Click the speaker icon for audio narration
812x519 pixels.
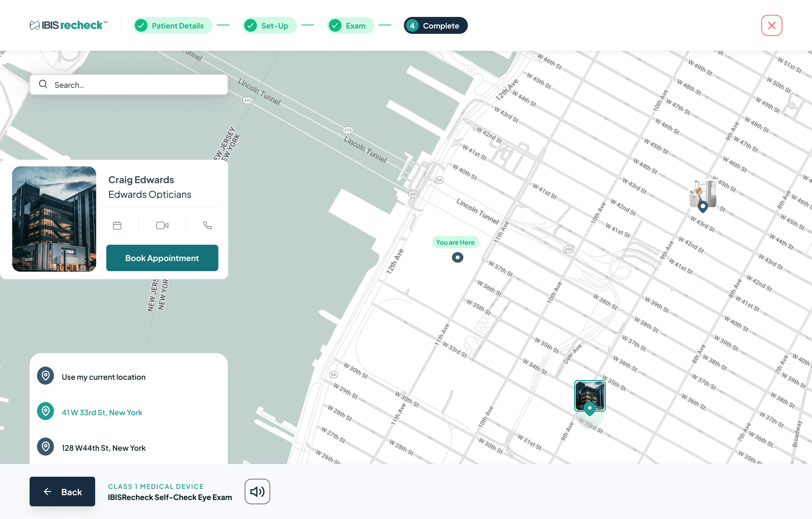pyautogui.click(x=257, y=491)
